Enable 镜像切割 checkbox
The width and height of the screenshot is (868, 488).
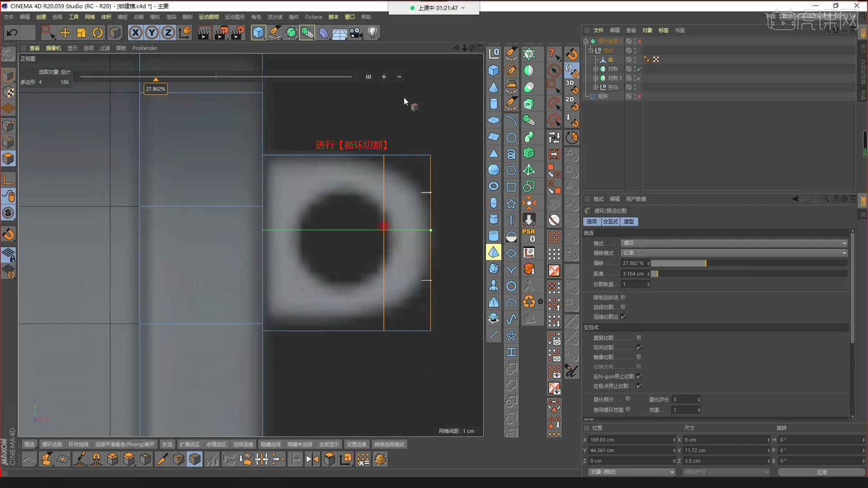[639, 357]
